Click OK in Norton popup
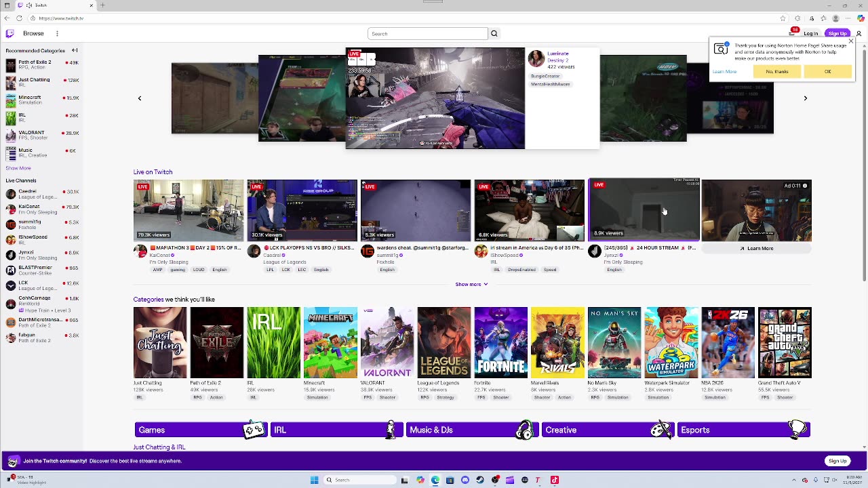The height and width of the screenshot is (488, 868). click(827, 71)
